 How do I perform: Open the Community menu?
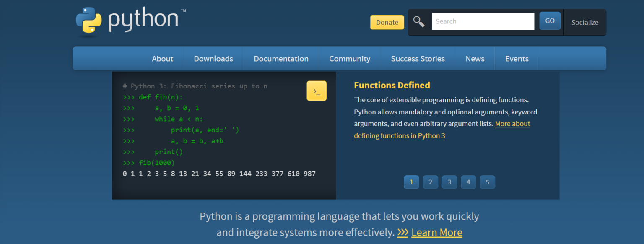point(350,59)
